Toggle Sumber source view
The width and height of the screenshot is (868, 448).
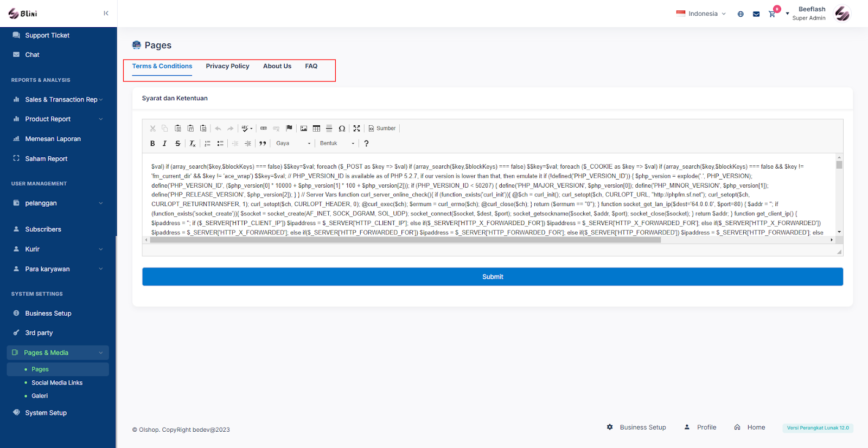[382, 129]
